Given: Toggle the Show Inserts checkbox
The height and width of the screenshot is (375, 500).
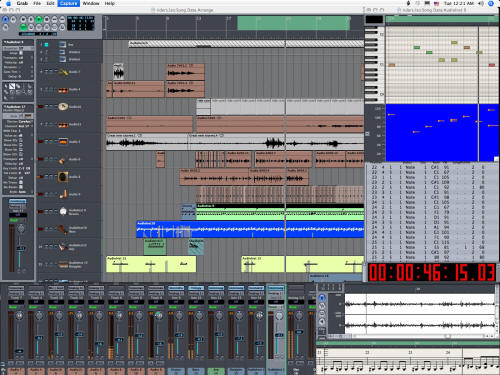Looking at the screenshot, I should 21,145.
